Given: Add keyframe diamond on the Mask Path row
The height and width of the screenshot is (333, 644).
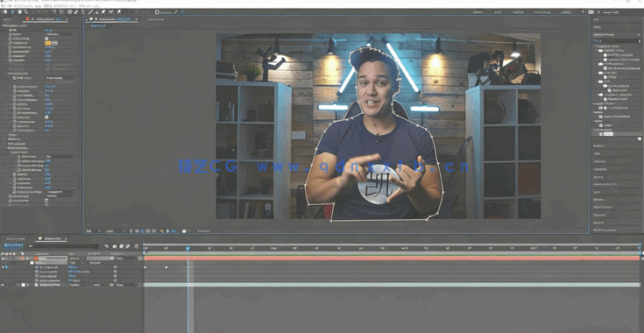Looking at the screenshot, I should [6, 267].
